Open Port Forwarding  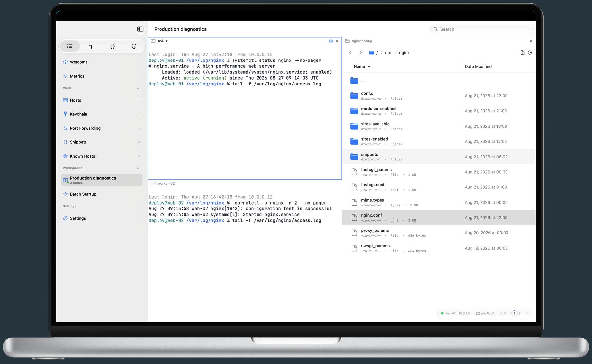(x=102, y=128)
